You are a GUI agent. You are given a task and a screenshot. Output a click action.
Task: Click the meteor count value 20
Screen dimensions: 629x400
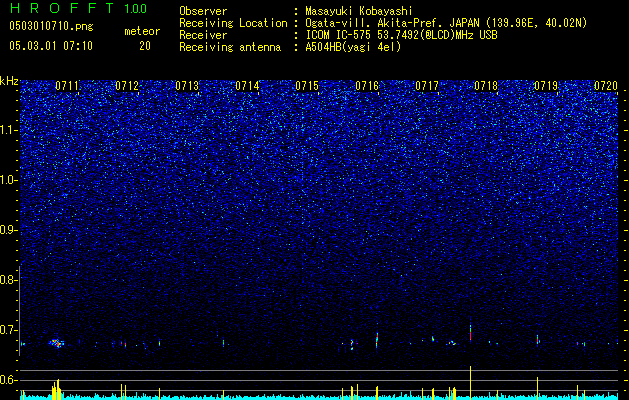pyautogui.click(x=145, y=46)
